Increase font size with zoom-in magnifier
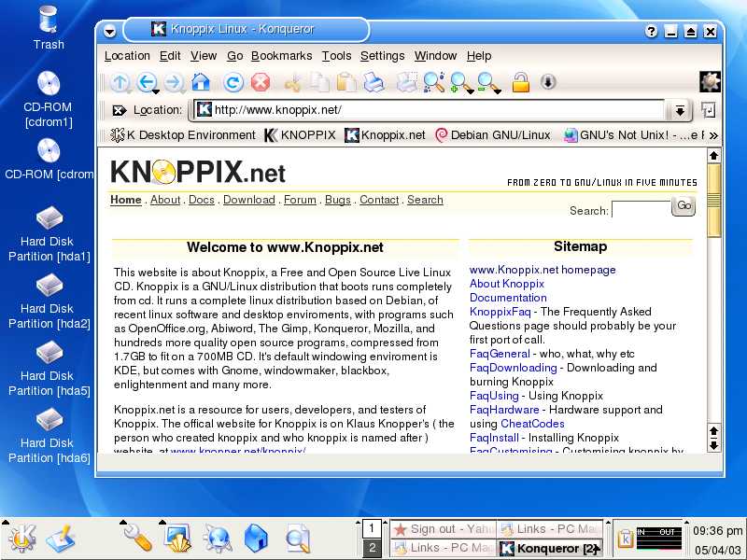 click(461, 83)
